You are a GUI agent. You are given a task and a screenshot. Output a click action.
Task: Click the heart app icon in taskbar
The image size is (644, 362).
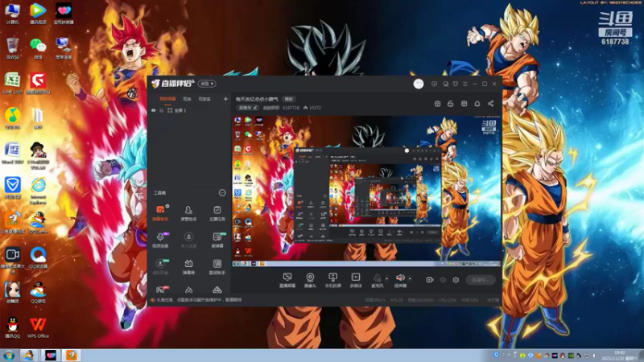click(51, 356)
